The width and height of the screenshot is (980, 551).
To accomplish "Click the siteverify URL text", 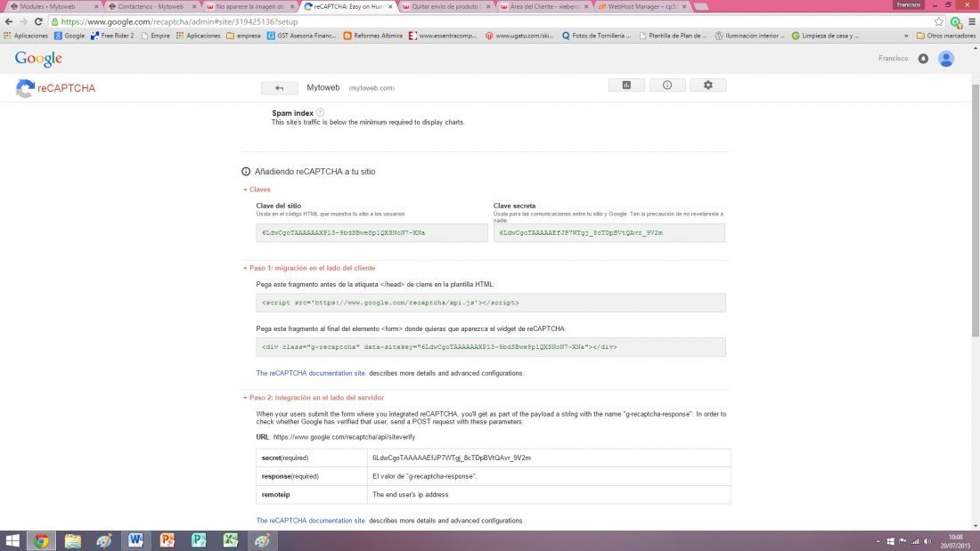I will (344, 437).
